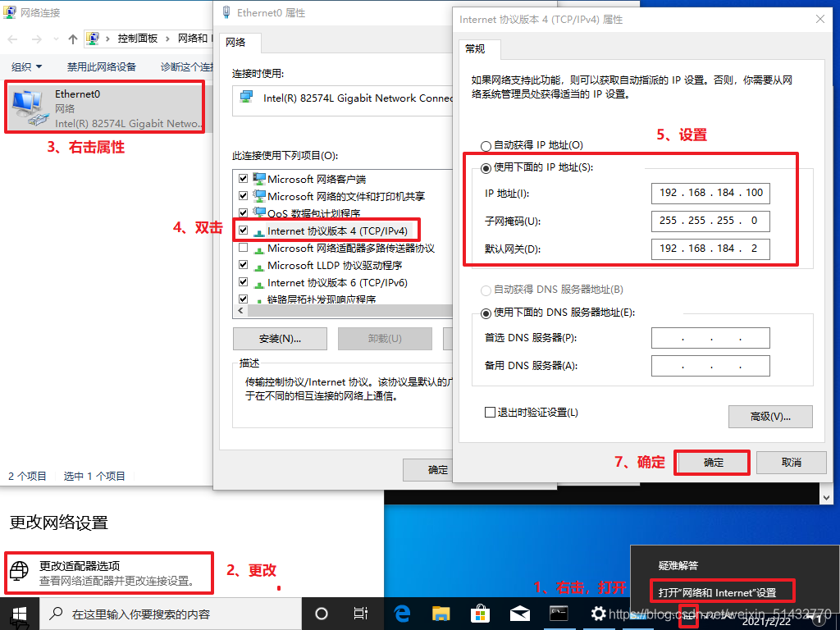The height and width of the screenshot is (630, 840).
Task: Click the 子网掩码 input field
Action: 710,221
